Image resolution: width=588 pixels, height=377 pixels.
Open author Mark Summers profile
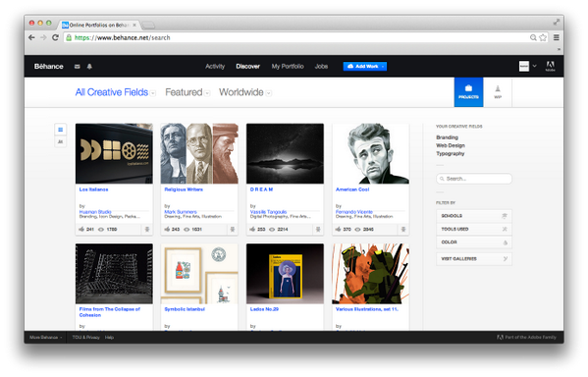coord(181,212)
